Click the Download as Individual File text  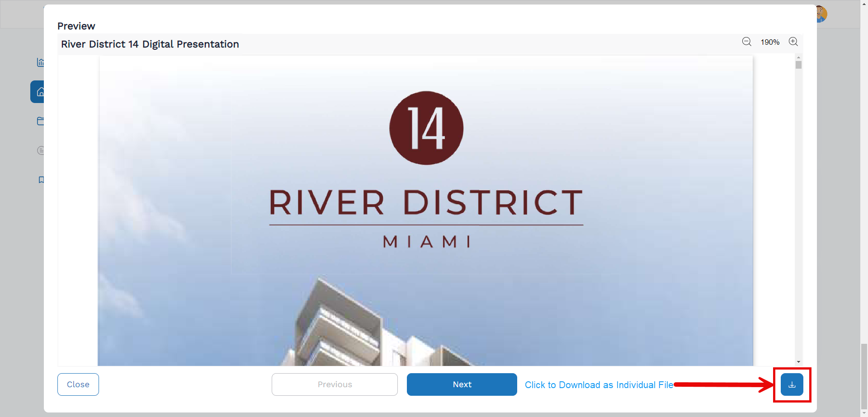[x=599, y=385]
